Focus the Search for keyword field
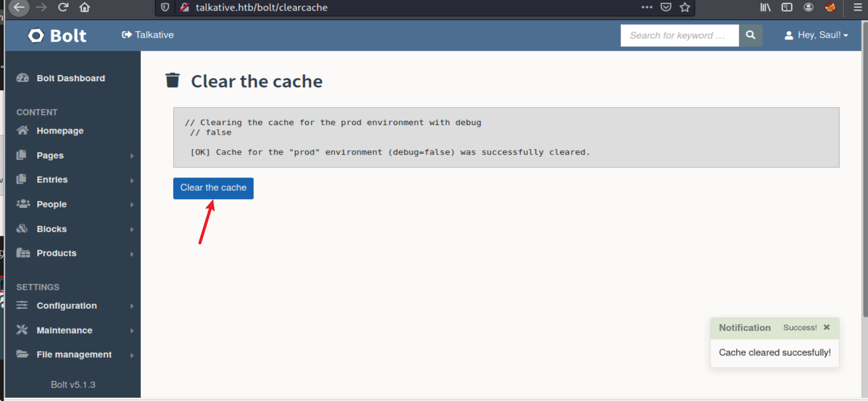868x401 pixels. coord(679,35)
